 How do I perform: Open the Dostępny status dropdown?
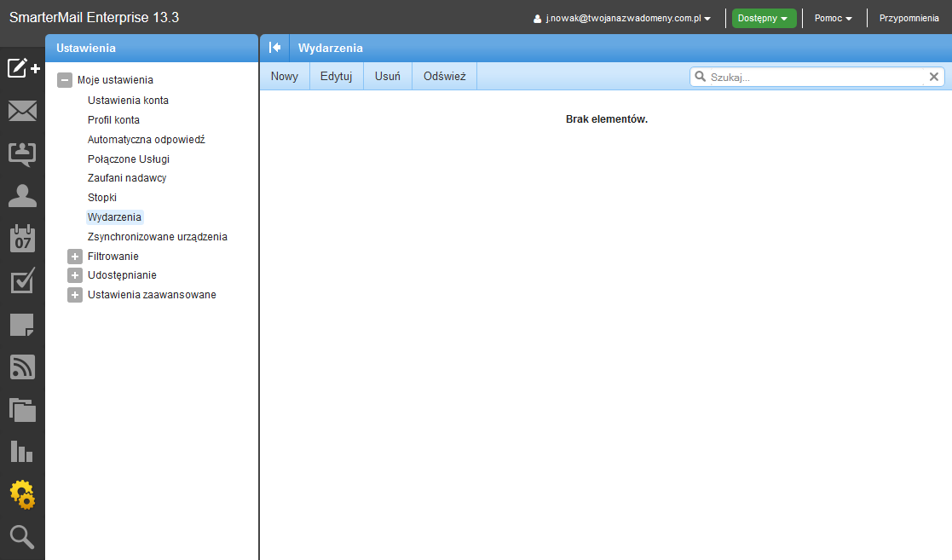point(763,18)
